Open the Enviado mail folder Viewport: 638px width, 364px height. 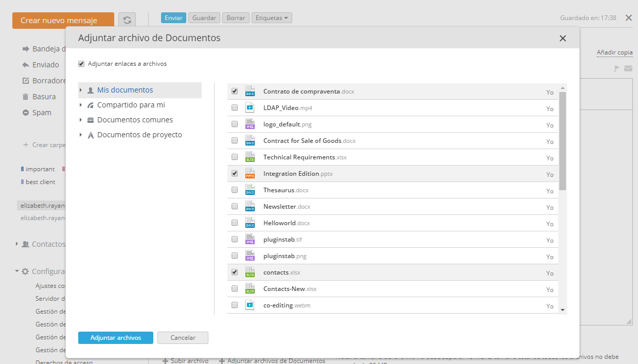coord(45,65)
